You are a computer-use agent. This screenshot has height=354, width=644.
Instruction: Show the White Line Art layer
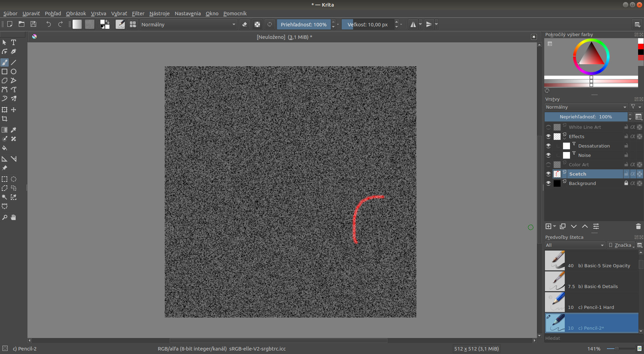click(x=548, y=127)
